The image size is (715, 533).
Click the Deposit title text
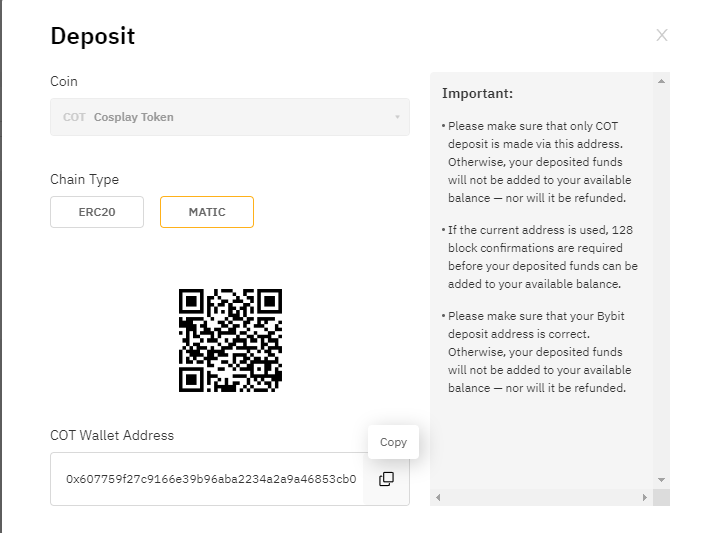click(x=93, y=36)
